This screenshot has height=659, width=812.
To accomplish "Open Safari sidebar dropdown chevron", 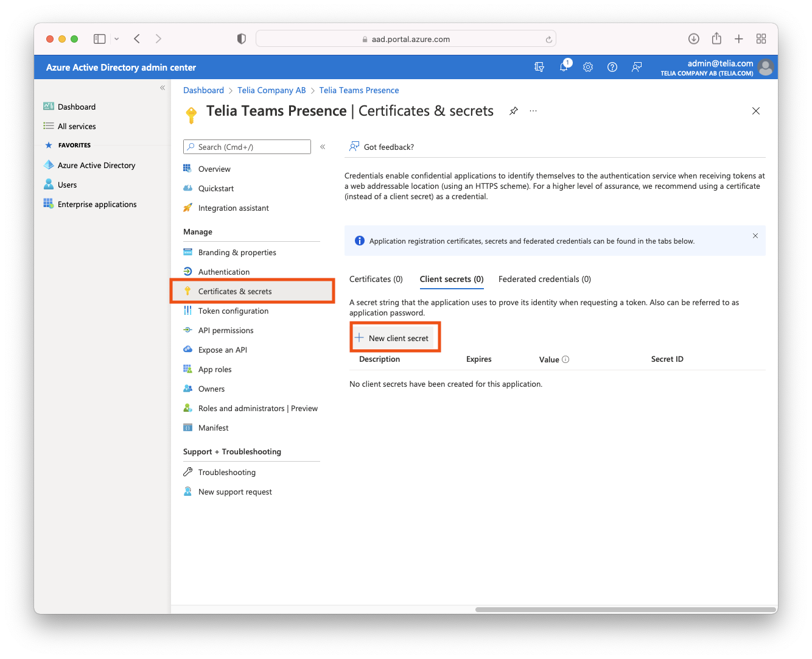I will pyautogui.click(x=116, y=39).
